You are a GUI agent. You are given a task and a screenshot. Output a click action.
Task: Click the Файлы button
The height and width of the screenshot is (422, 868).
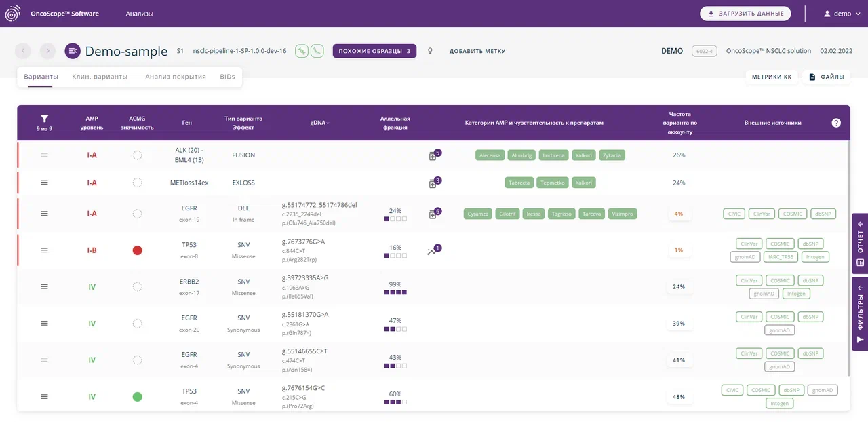[826, 77]
